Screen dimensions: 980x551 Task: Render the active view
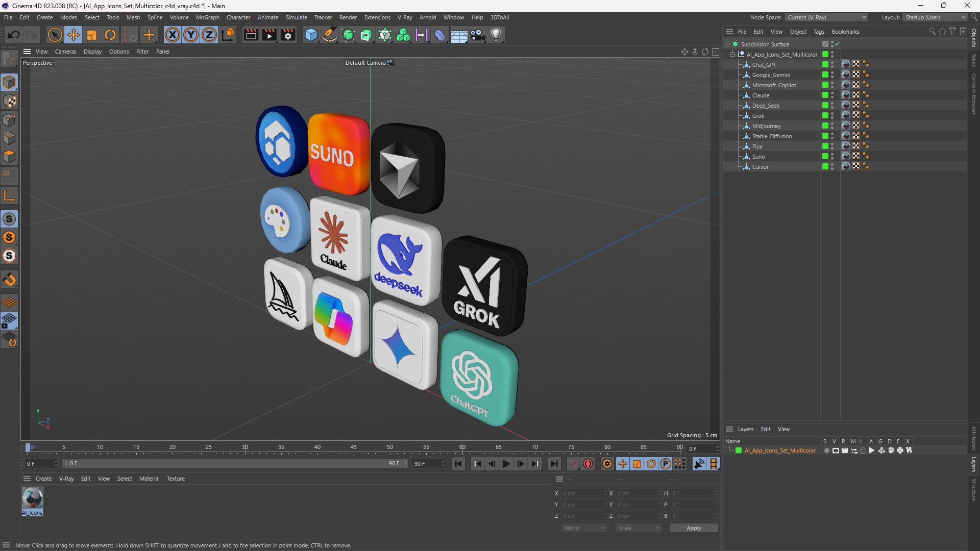click(x=251, y=35)
